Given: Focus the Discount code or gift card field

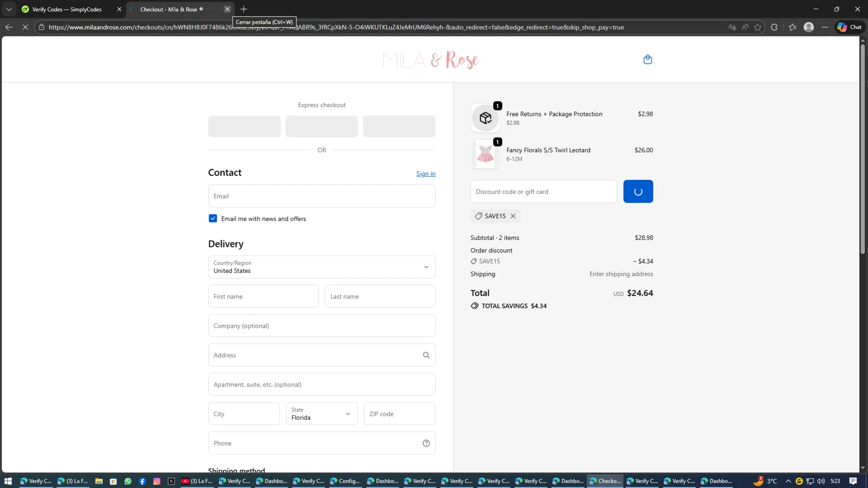Looking at the screenshot, I should point(544,191).
